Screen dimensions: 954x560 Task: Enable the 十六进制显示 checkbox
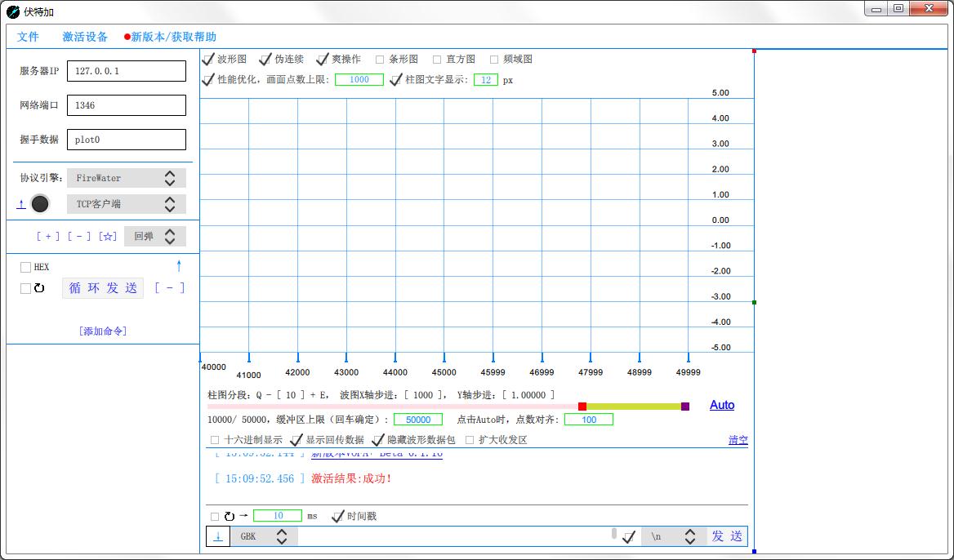(x=215, y=440)
